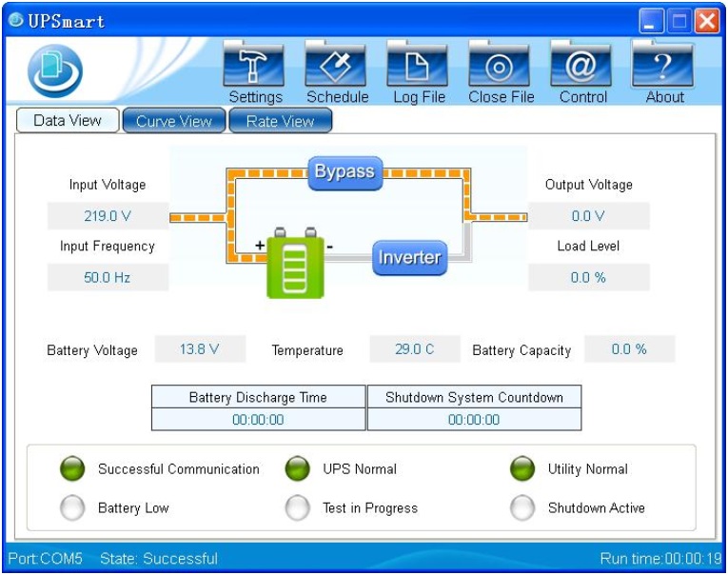Viewport: 728px width, 575px height.
Task: Select the Load Level value 0.0 %
Action: tap(589, 277)
